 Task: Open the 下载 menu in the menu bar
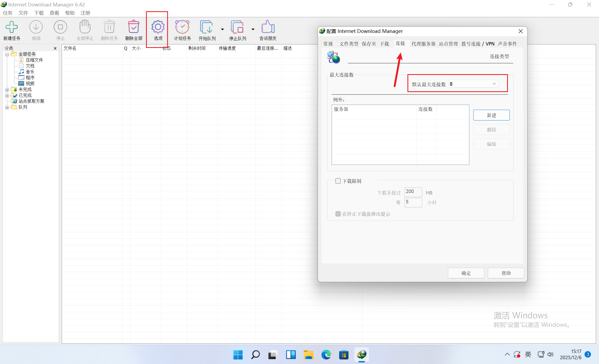(x=39, y=13)
